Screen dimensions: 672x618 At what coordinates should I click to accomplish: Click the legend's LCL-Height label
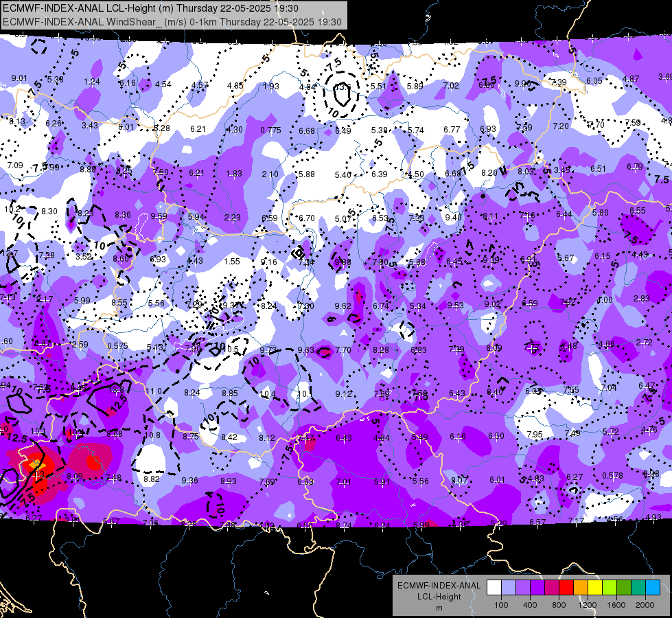(x=439, y=597)
